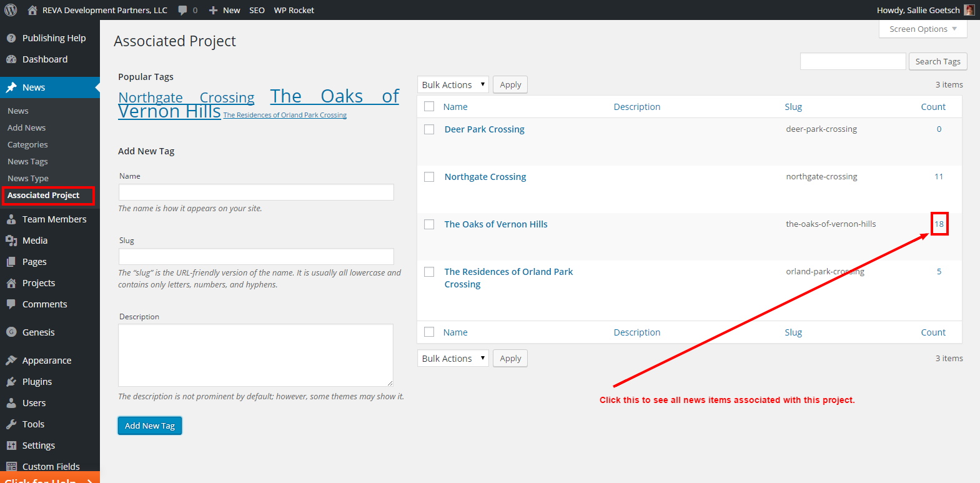The image size is (980, 483).
Task: Open the top Bulk Actions dropdown
Action: pyautogui.click(x=453, y=84)
